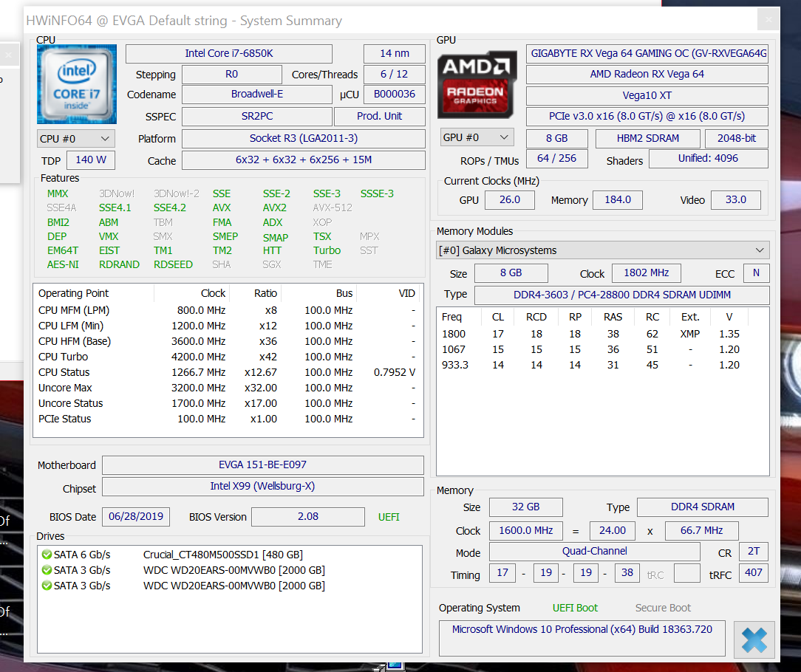Click the Microsoft Windows 10 Professional OS field

[x=582, y=638]
